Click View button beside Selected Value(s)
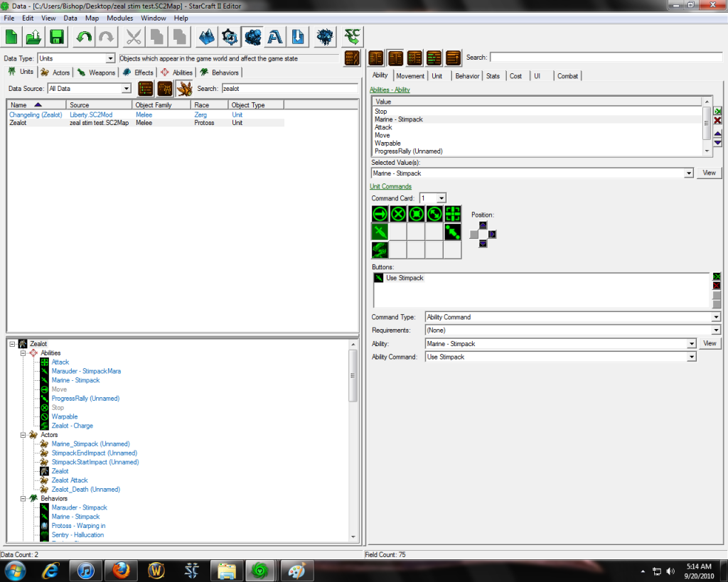Image resolution: width=728 pixels, height=582 pixels. 709,173
